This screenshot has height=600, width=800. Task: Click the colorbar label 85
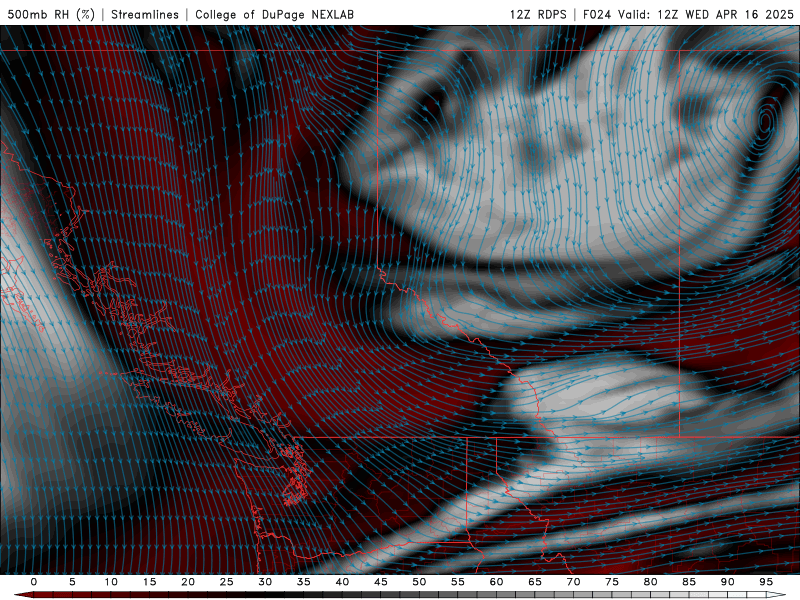pyautogui.click(x=689, y=582)
